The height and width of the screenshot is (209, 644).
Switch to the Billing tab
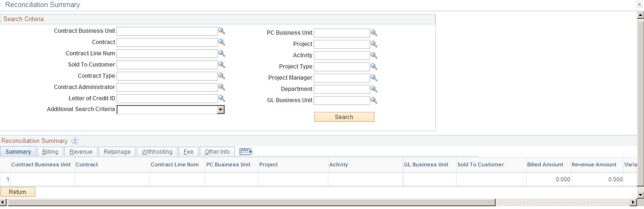(50, 152)
